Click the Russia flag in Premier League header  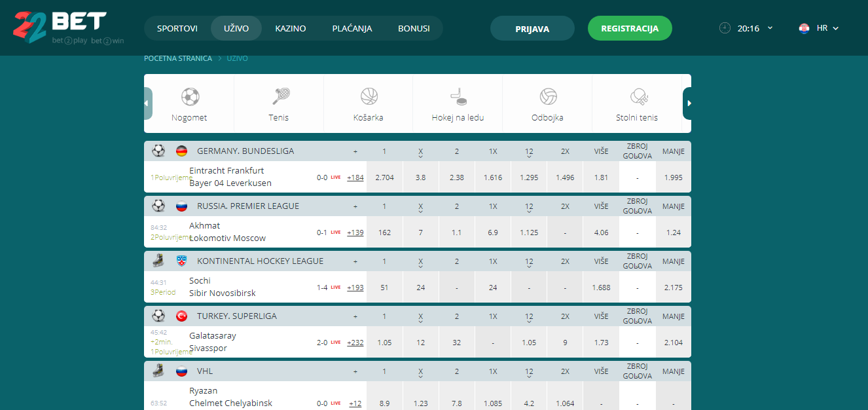(x=181, y=206)
